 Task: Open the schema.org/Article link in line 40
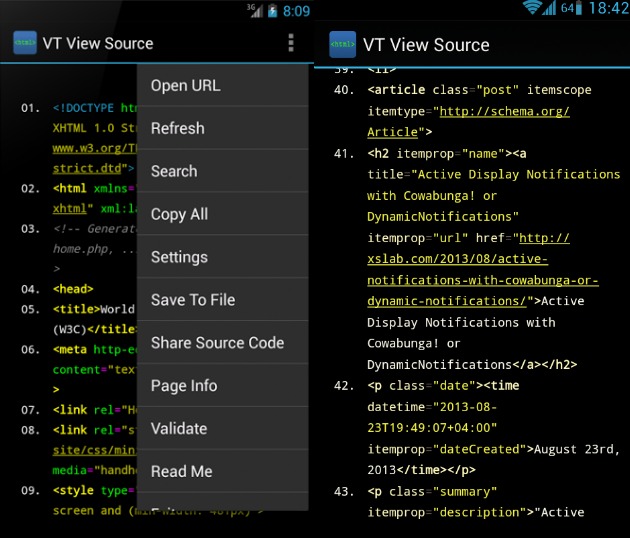(504, 111)
